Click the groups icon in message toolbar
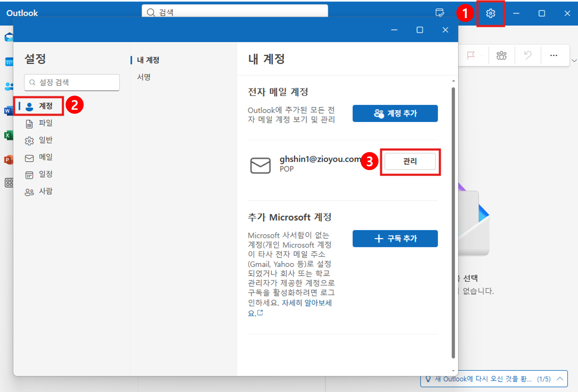The height and width of the screenshot is (392, 578). point(501,55)
